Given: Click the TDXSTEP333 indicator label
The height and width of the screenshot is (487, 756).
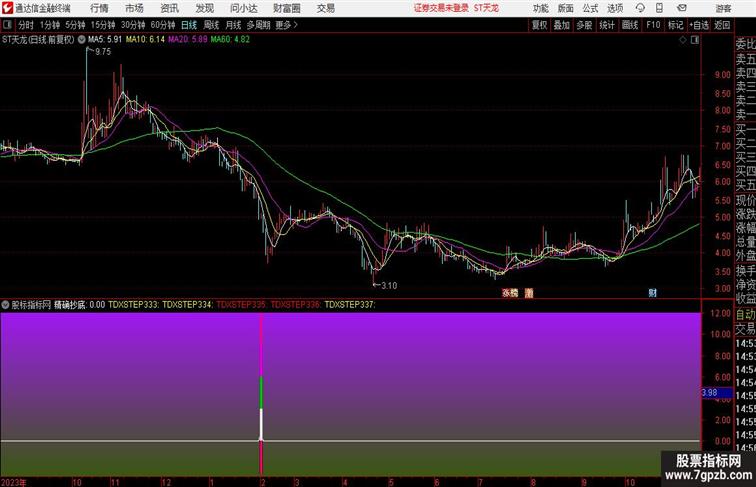Looking at the screenshot, I should (x=134, y=305).
